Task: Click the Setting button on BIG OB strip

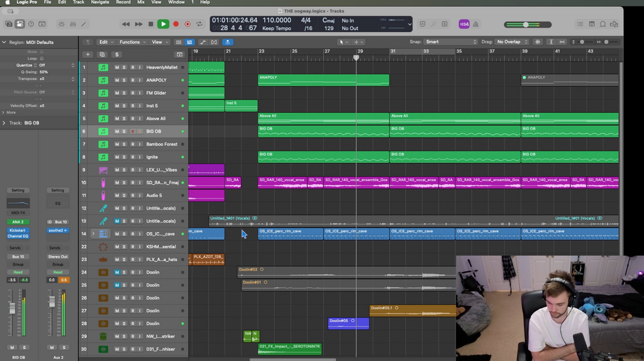Action: pyautogui.click(x=18, y=190)
